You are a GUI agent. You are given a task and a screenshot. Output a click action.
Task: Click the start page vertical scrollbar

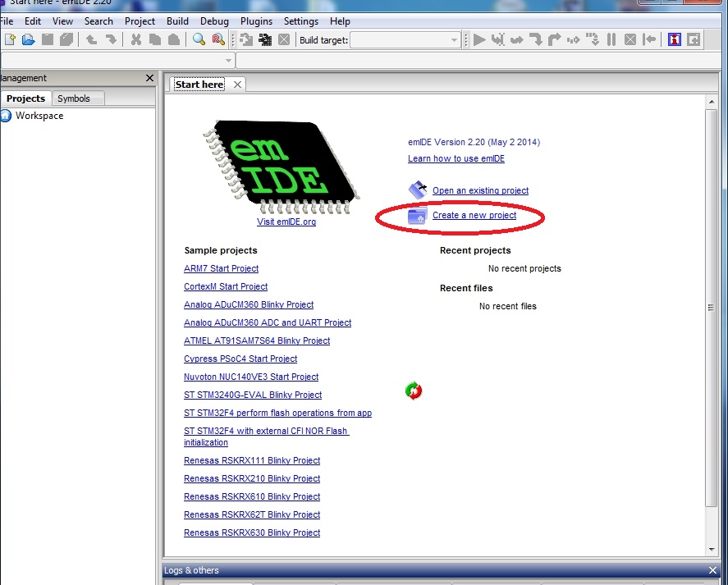click(x=711, y=308)
